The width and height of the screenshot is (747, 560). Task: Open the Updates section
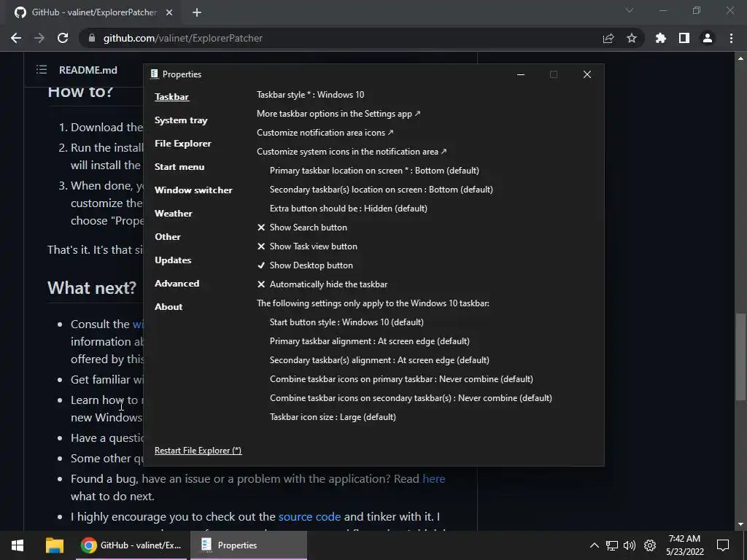coord(173,260)
